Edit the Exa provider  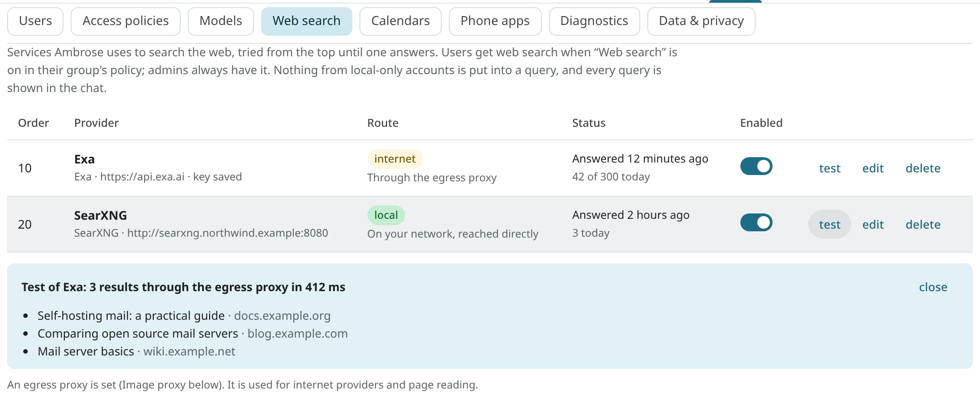pos(873,168)
